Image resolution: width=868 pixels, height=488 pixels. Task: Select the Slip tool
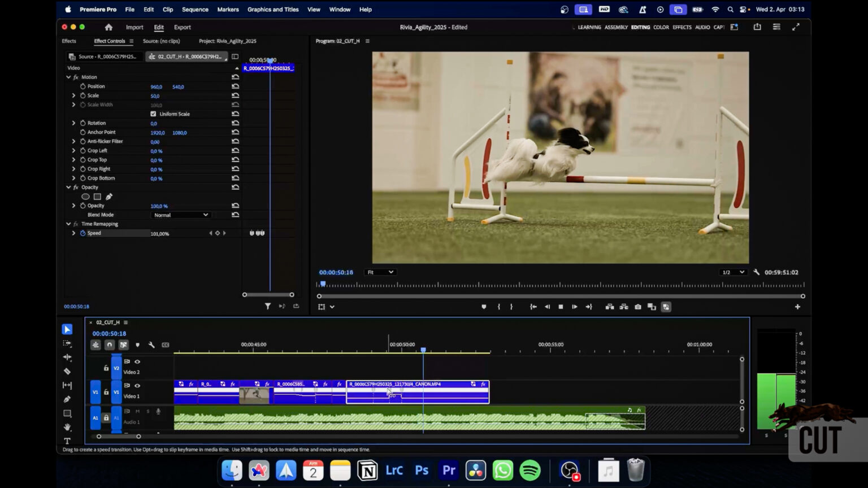(67, 385)
